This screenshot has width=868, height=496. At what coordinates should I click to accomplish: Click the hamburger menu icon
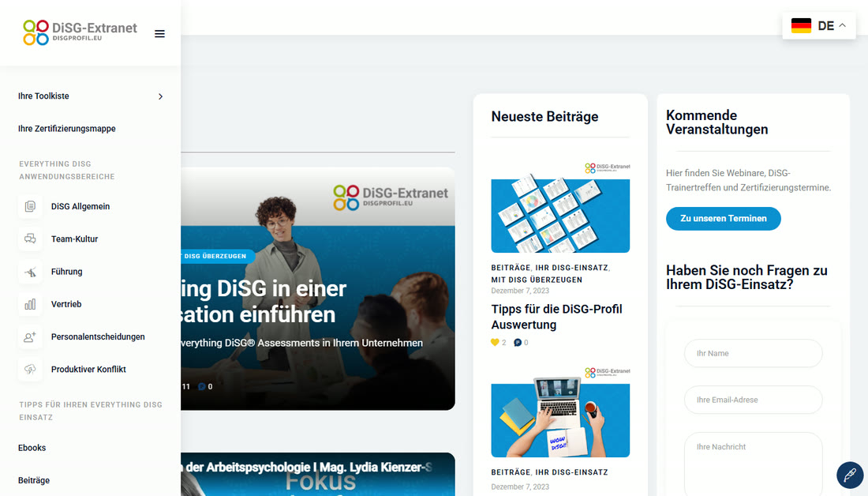pos(159,34)
